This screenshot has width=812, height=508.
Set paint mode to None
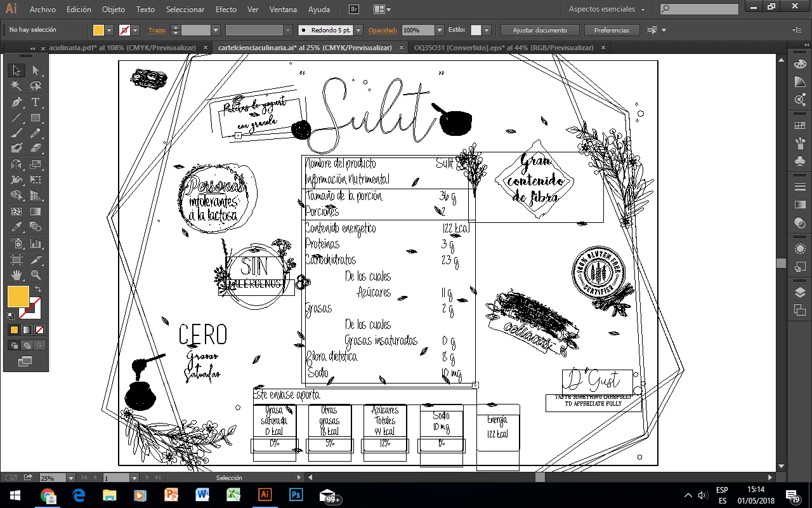pyautogui.click(x=39, y=330)
